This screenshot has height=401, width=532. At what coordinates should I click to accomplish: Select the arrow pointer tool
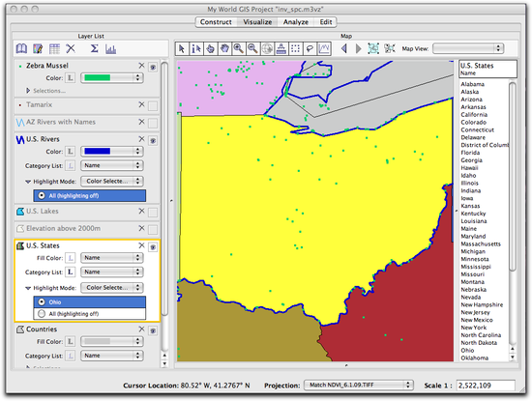182,49
